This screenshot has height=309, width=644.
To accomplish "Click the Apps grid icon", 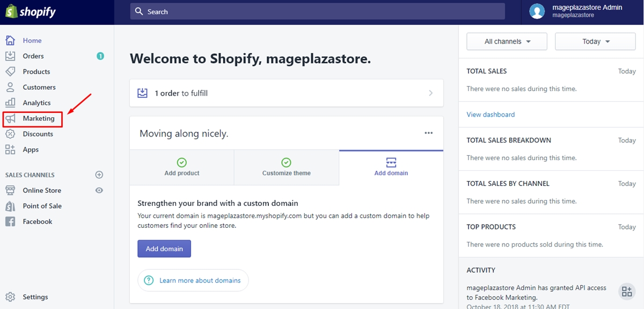I will (10, 149).
